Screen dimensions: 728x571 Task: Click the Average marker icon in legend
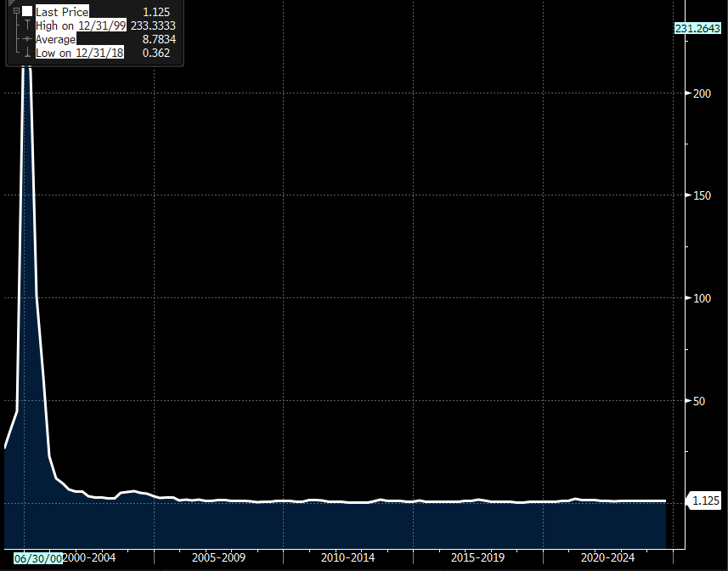27,39
